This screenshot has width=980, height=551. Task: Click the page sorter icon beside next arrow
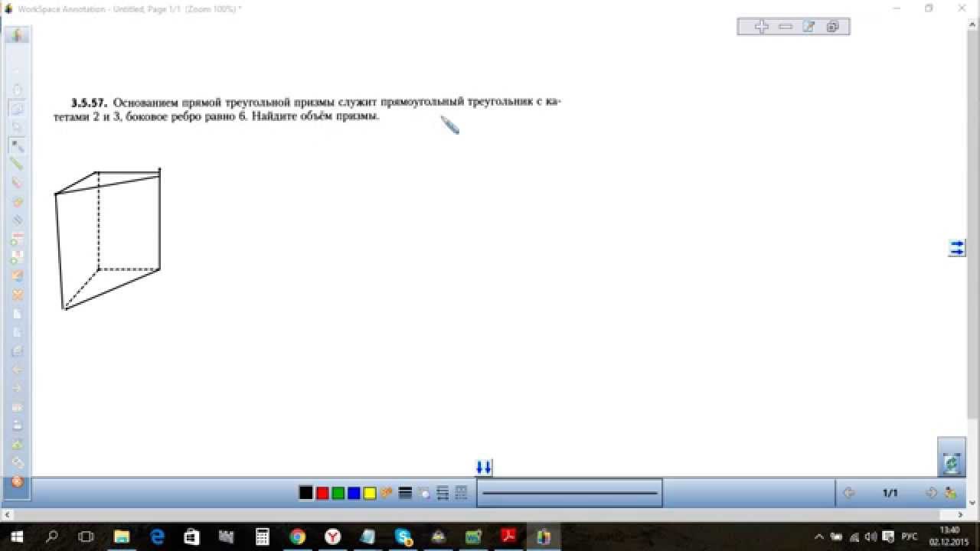click(x=950, y=493)
